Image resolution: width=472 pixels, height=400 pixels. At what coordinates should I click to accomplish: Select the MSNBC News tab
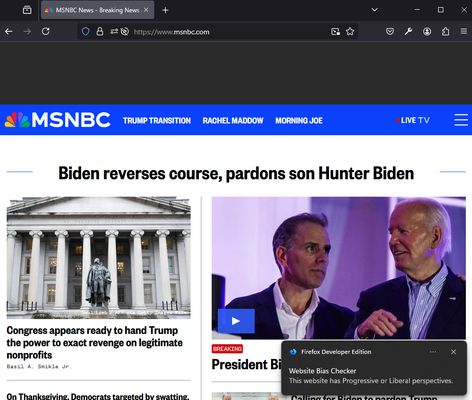tap(97, 10)
